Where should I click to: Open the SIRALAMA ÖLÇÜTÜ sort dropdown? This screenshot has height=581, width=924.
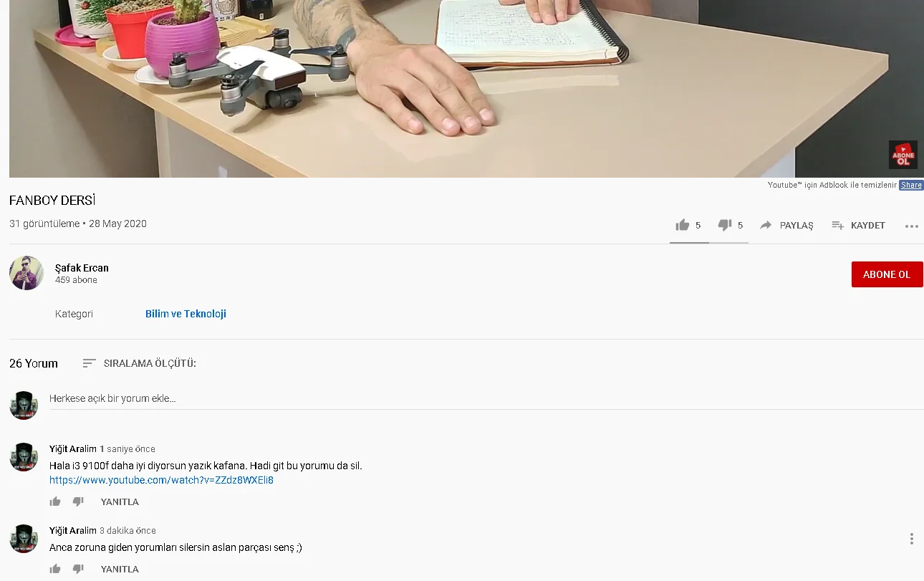[x=140, y=363]
